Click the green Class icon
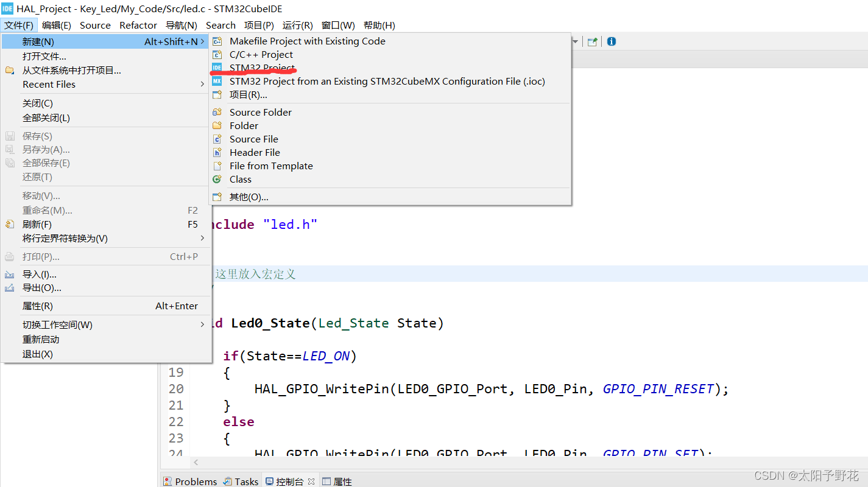Screen dimensions: 868x487 point(217,179)
